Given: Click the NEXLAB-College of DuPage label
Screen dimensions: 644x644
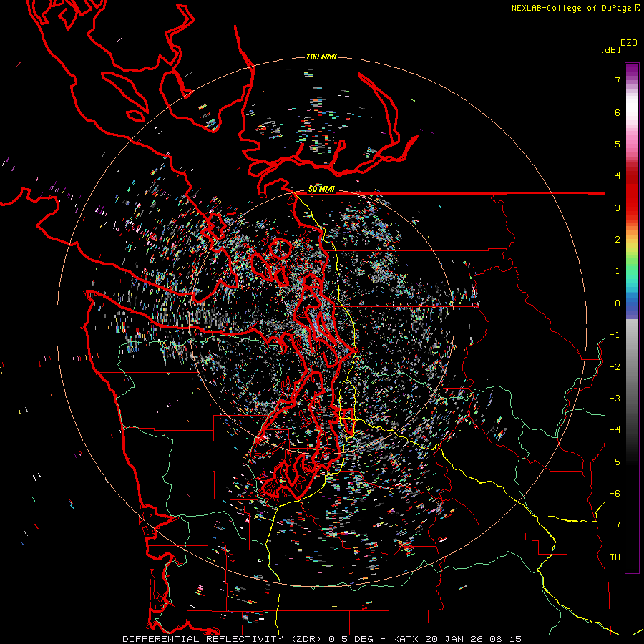Looking at the screenshot, I should click(575, 8).
